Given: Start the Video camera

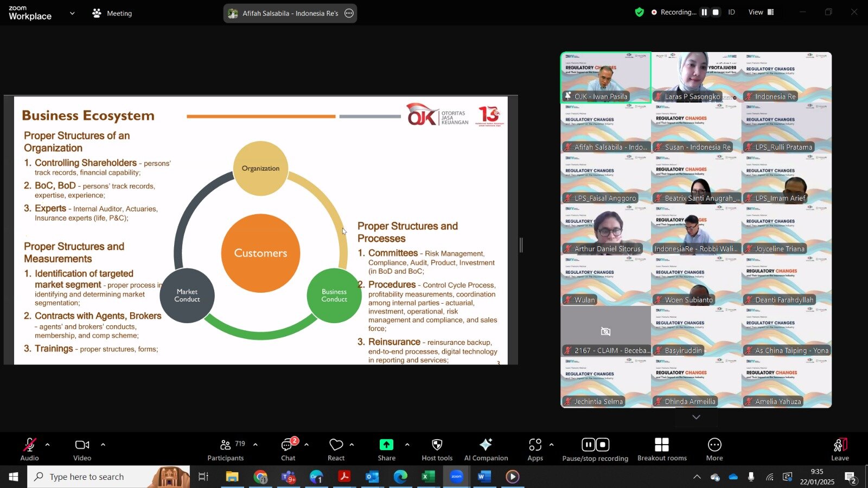Looking at the screenshot, I should click(82, 450).
